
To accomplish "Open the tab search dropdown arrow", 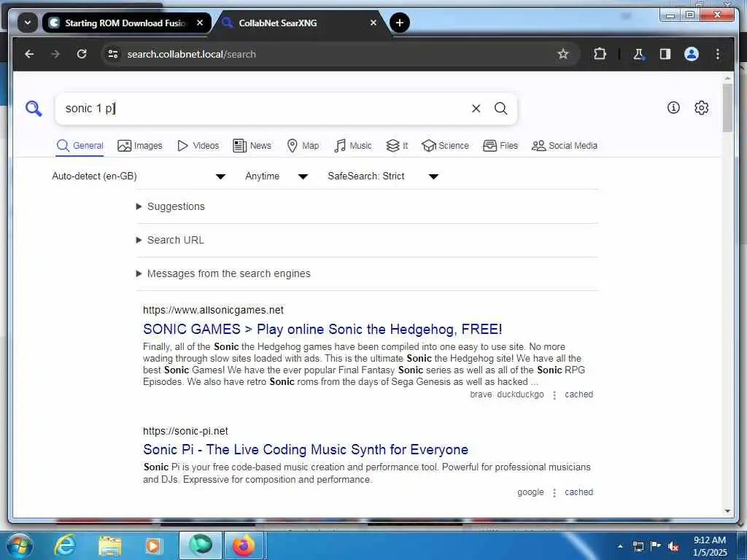I will click(x=28, y=23).
